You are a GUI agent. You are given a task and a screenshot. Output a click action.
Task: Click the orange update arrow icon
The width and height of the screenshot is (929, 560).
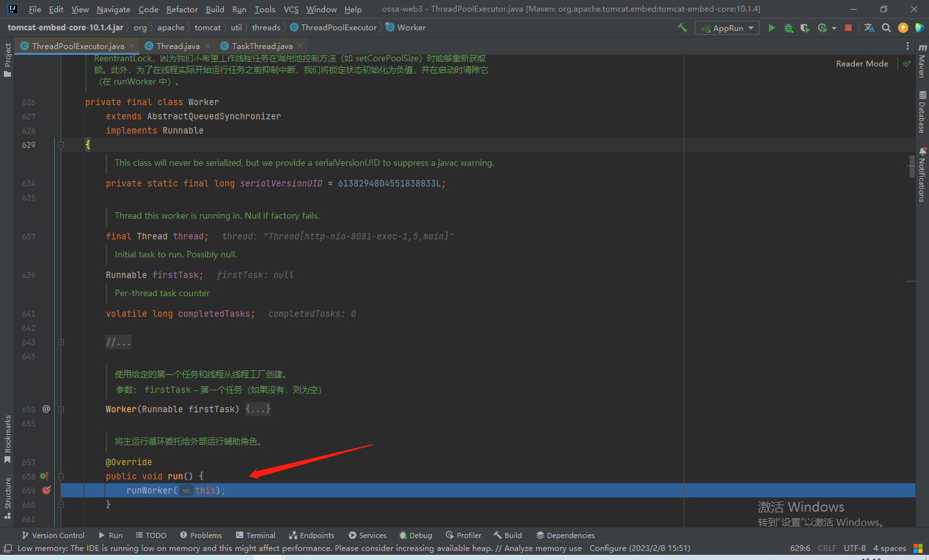point(903,28)
